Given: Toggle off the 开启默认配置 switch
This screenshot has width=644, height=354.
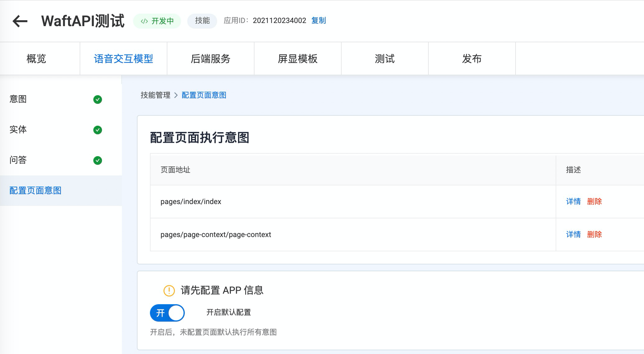Looking at the screenshot, I should pyautogui.click(x=167, y=313).
